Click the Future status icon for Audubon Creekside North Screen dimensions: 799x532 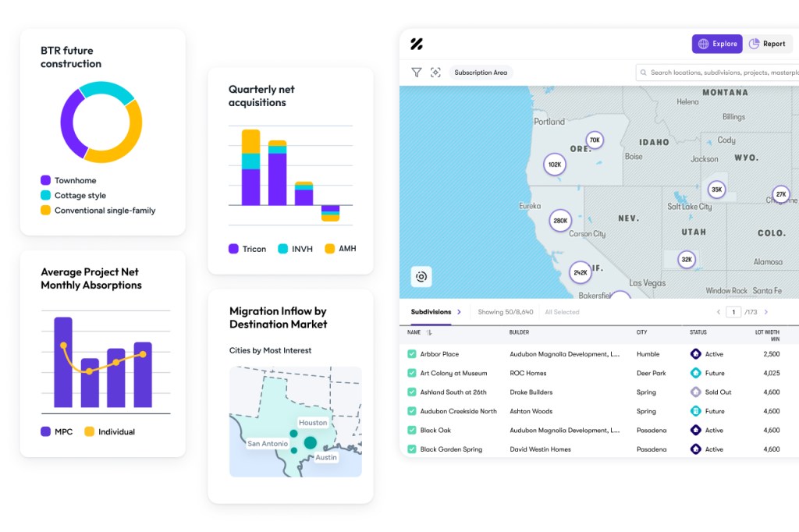(x=695, y=411)
